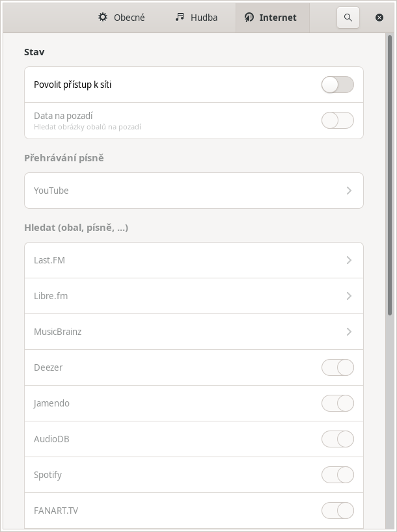Open the MusicBrainz row chevron
397x532 pixels.
[349, 332]
